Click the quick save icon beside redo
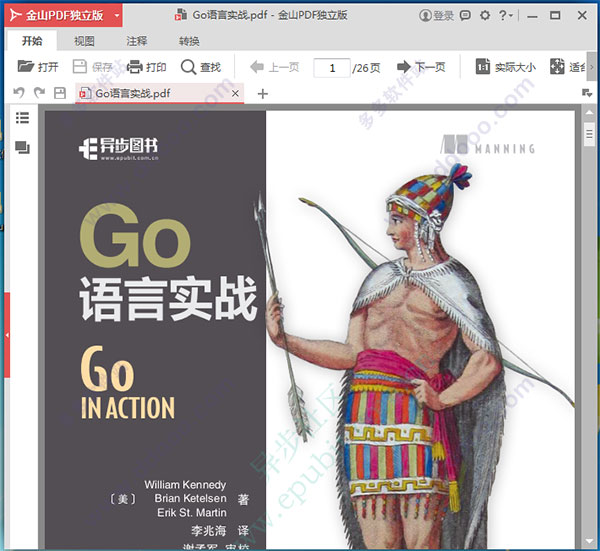Screen dimensions: 600x551 point(60,93)
